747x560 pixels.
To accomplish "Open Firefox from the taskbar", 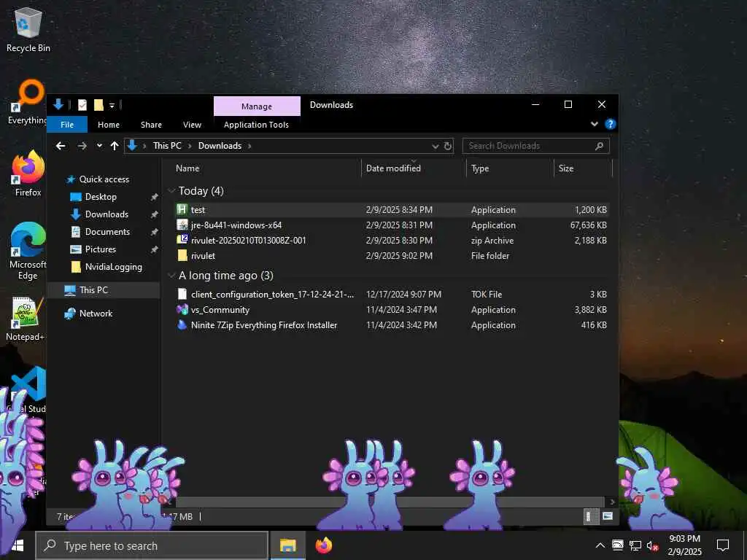I will click(x=323, y=545).
